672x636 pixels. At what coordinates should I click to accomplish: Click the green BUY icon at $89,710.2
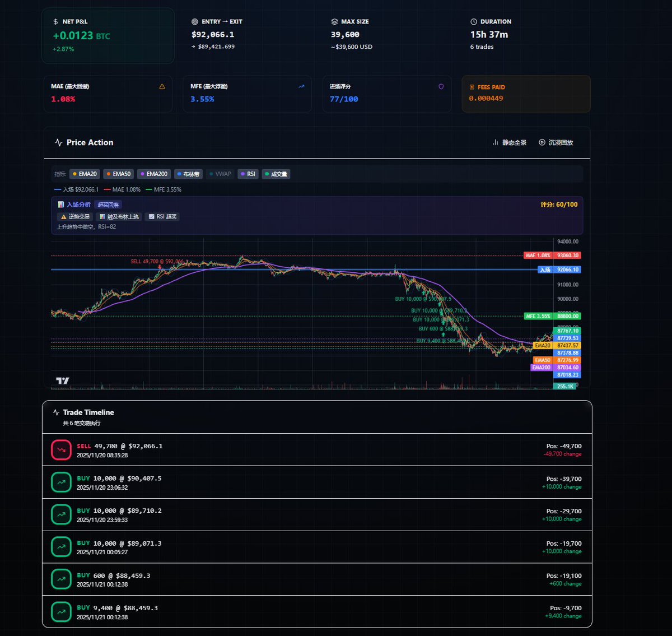[61, 515]
